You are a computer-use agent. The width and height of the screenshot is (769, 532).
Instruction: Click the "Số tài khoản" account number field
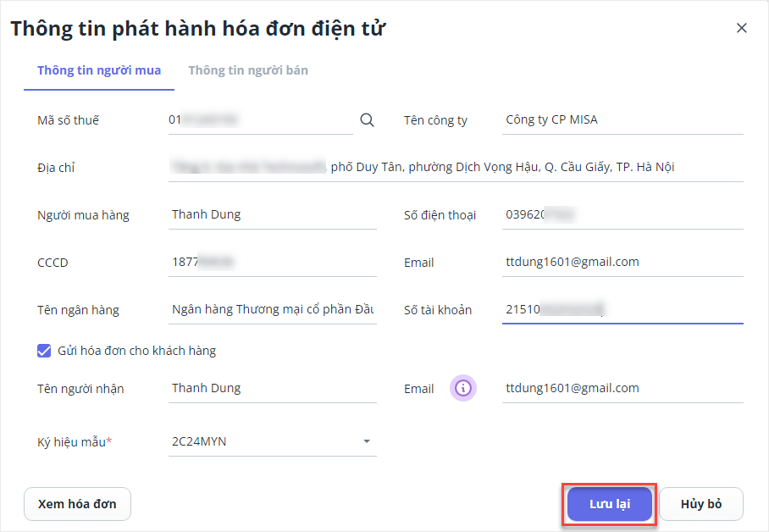point(622,310)
